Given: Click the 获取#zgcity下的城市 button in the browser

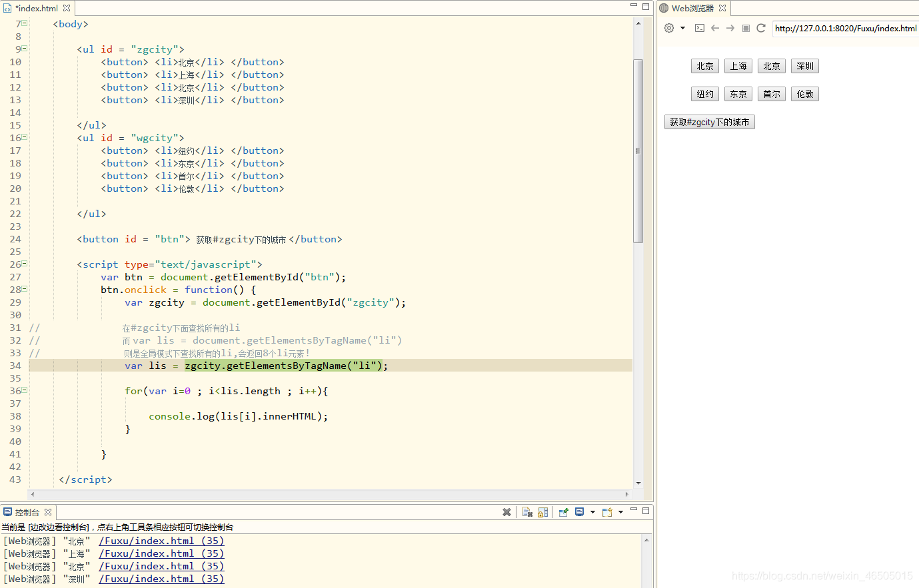Looking at the screenshot, I should 710,122.
